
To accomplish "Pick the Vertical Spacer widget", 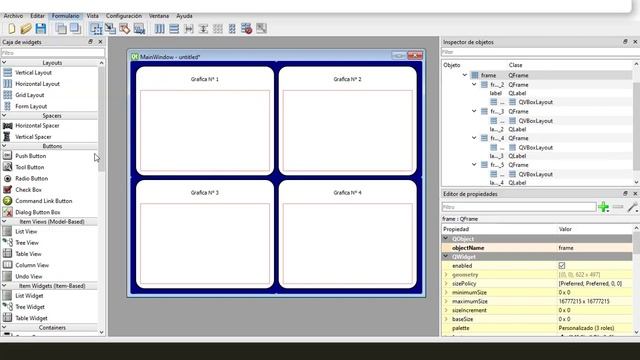I will (33, 137).
